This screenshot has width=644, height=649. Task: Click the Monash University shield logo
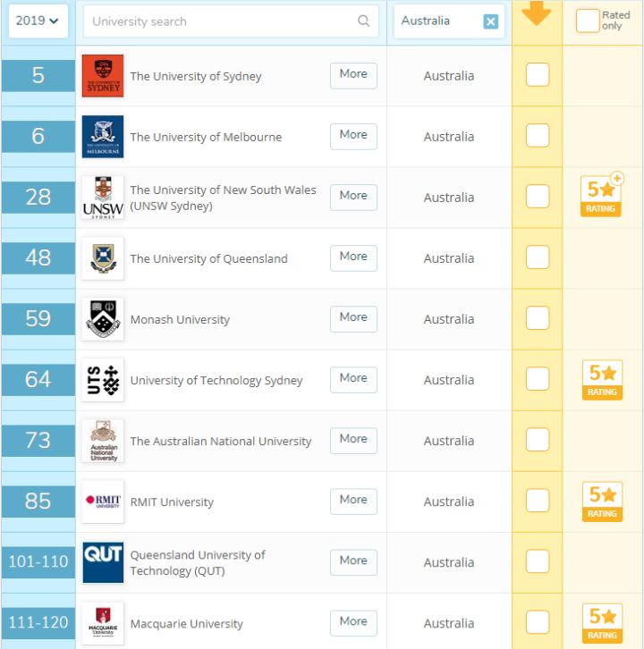[x=103, y=319]
